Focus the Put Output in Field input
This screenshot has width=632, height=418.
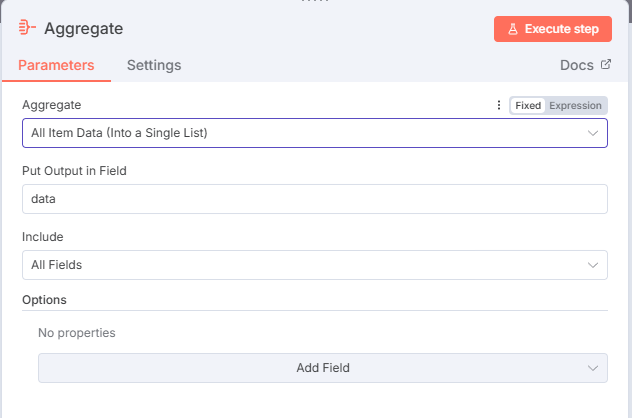314,199
